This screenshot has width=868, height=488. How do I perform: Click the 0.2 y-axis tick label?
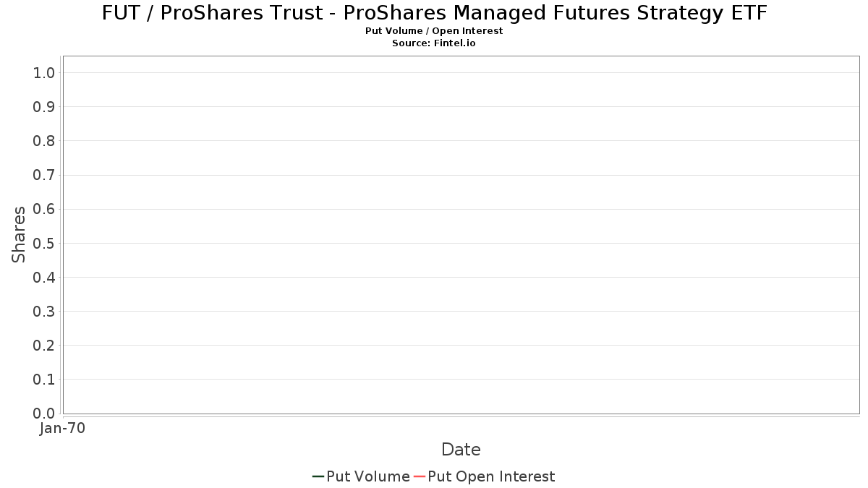click(44, 346)
